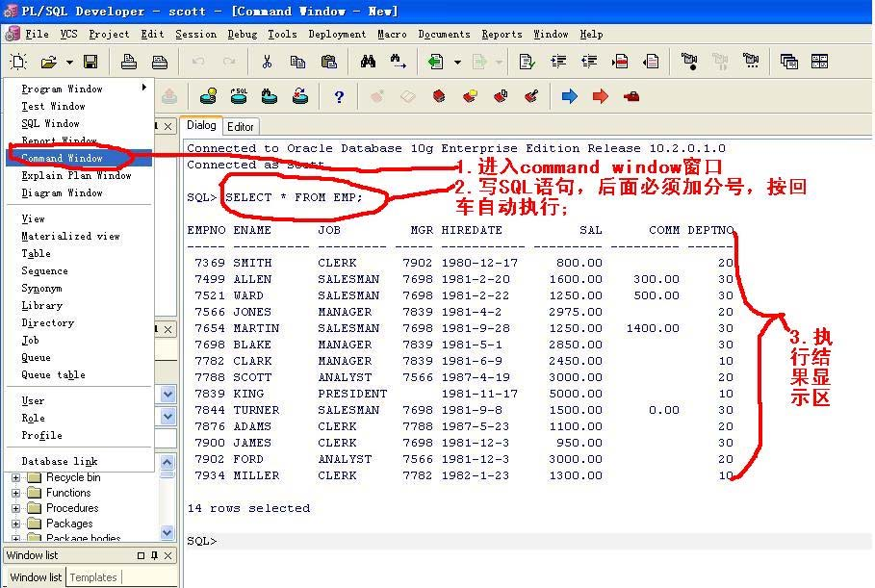Click the Find binoculars icon
Image resolution: width=875 pixels, height=588 pixels.
(x=368, y=62)
